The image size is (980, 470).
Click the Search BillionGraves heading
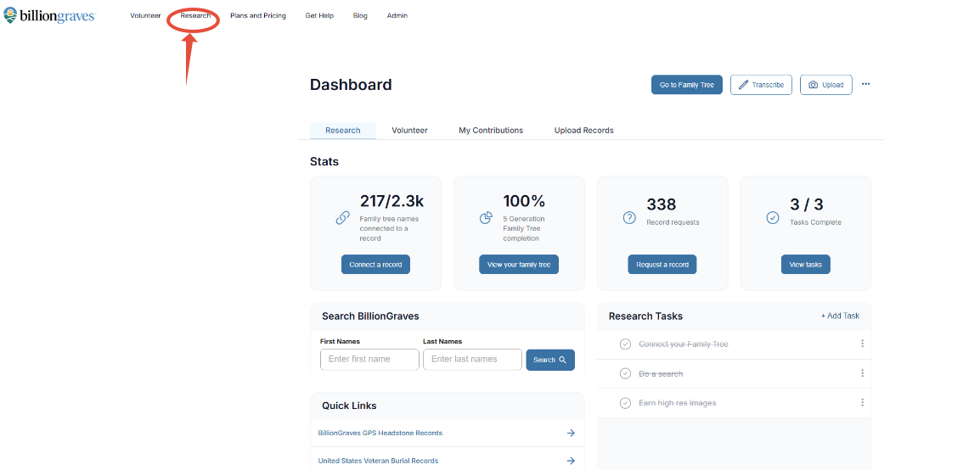[370, 316]
